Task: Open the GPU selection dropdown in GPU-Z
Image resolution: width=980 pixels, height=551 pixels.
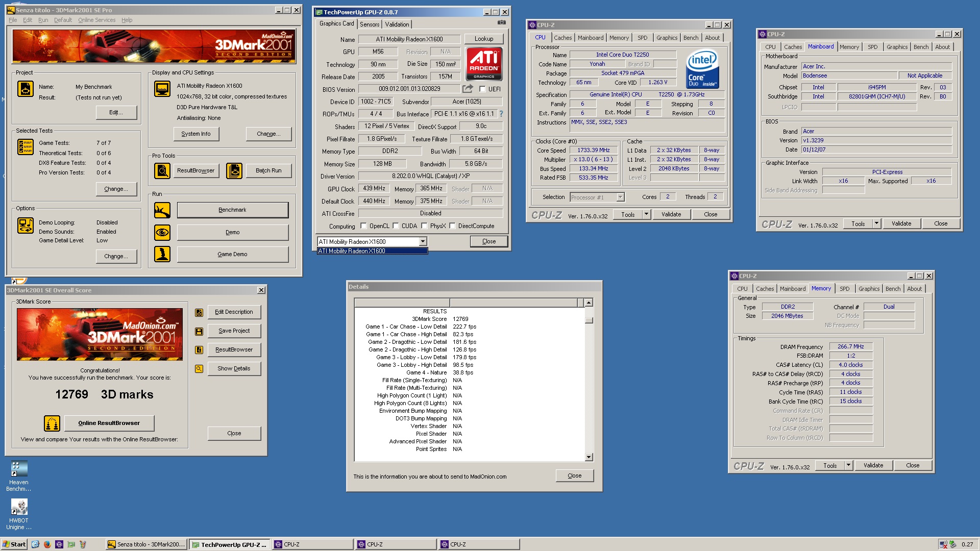Action: (x=423, y=242)
